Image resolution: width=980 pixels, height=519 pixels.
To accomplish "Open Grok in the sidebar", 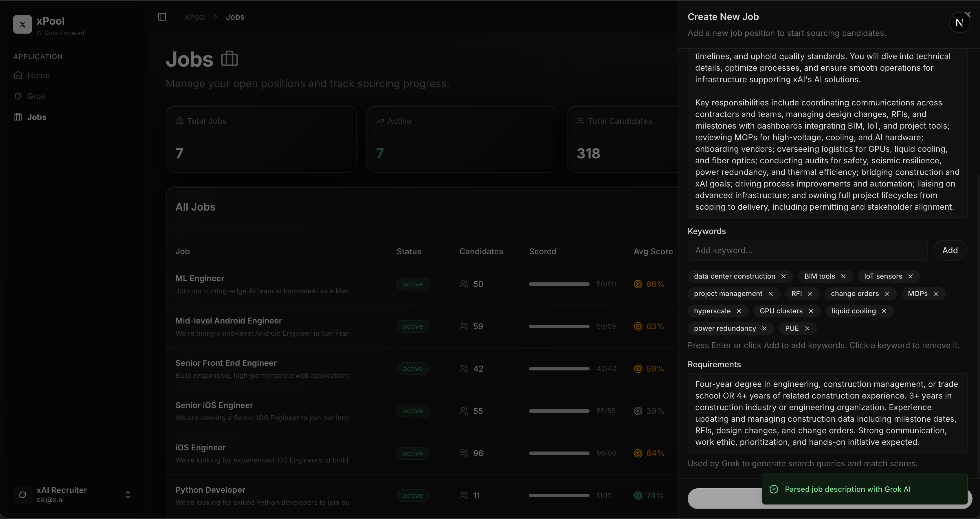I will pos(36,96).
